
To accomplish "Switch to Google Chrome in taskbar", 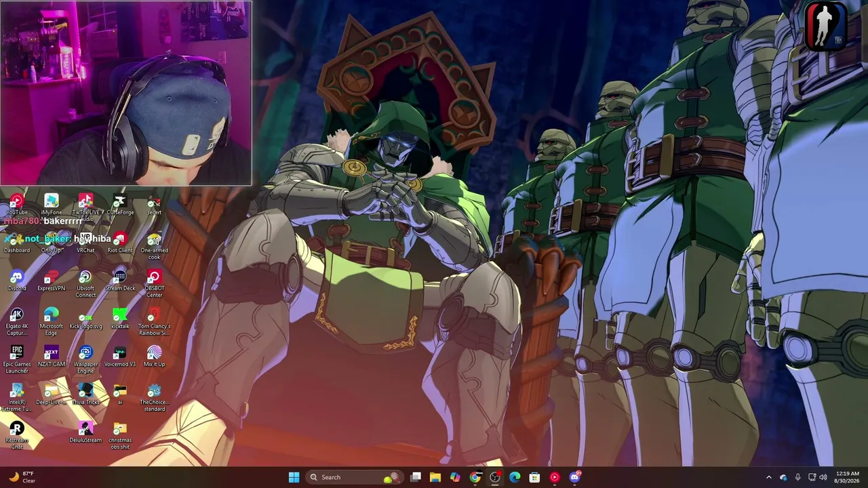I will pos(475,477).
